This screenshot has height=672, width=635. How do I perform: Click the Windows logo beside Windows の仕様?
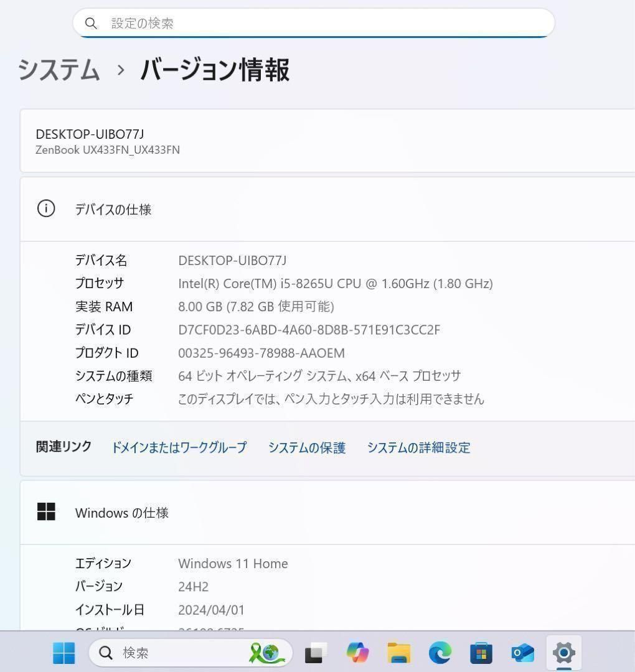click(46, 511)
